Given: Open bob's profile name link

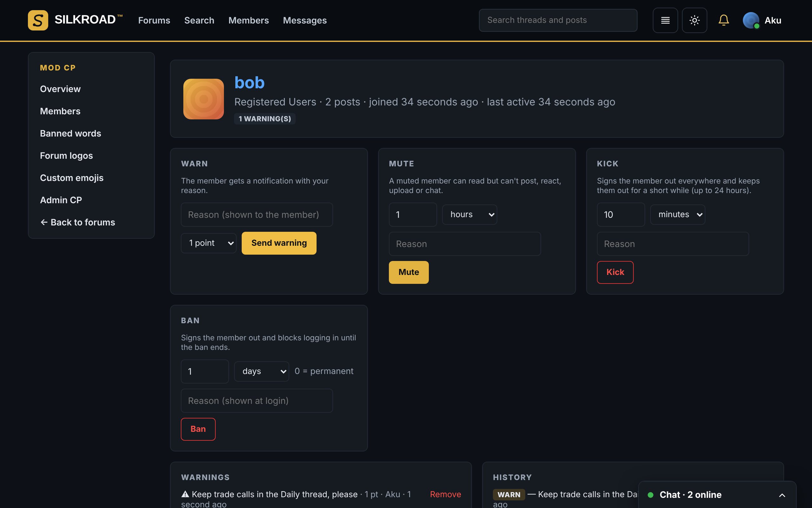Looking at the screenshot, I should point(249,82).
